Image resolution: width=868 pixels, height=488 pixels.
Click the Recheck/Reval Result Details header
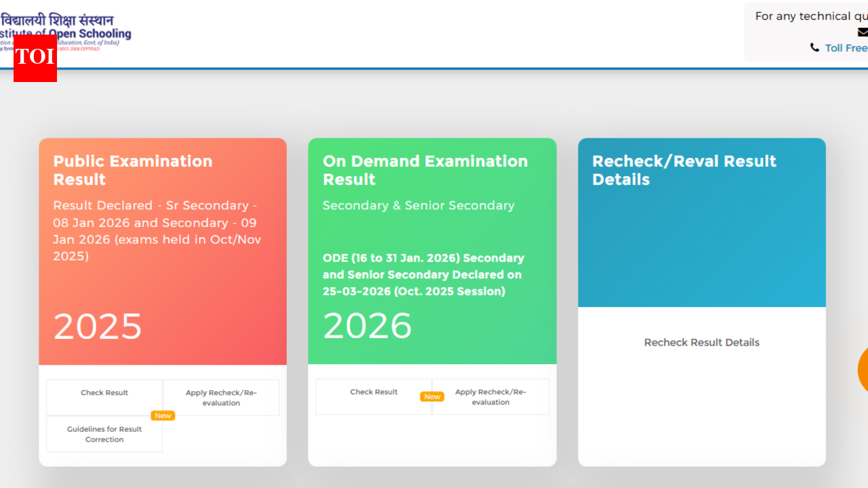click(684, 170)
